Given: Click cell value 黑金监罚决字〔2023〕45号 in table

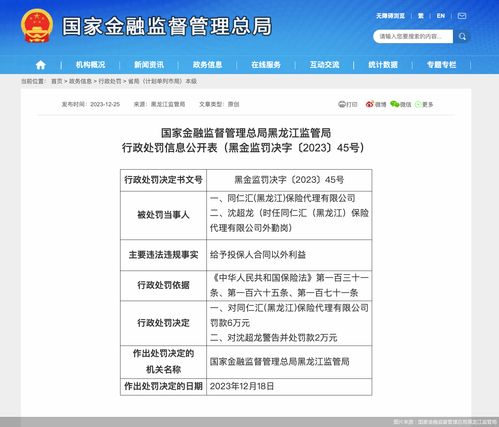Looking at the screenshot, I should click(289, 180).
